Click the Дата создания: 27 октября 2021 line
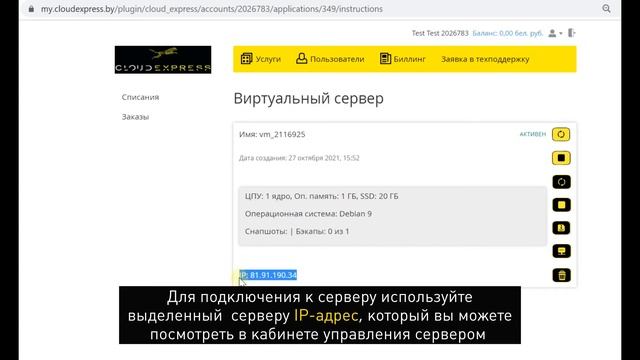 pos(299,158)
